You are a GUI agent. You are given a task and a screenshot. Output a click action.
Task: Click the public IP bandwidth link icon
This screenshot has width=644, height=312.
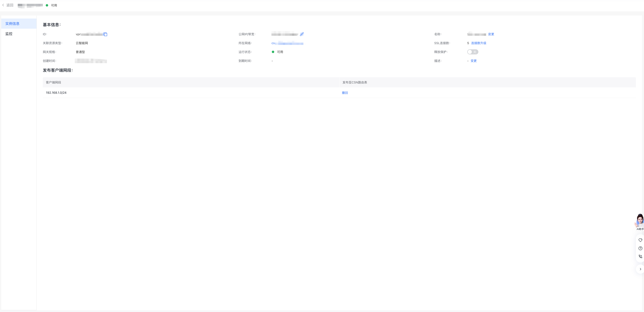pos(302,34)
